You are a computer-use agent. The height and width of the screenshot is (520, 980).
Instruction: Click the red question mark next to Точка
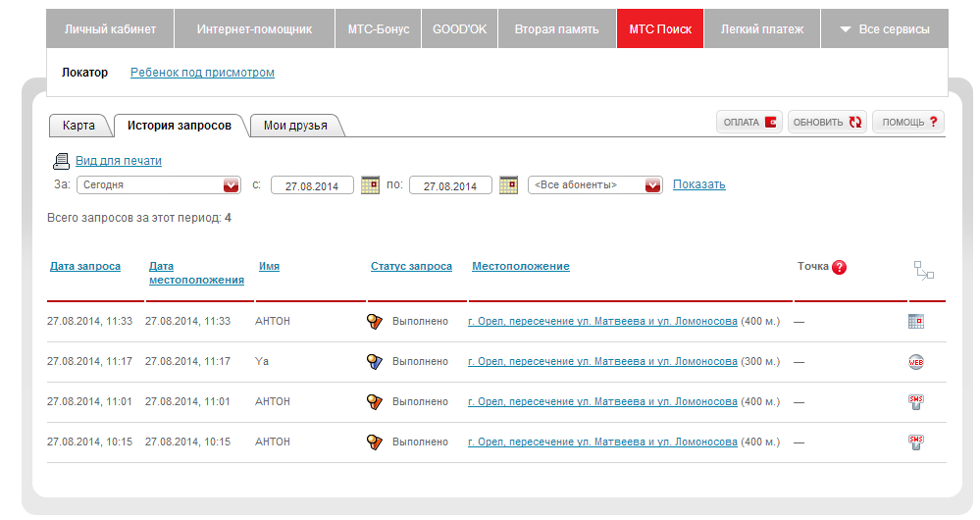pos(839,267)
